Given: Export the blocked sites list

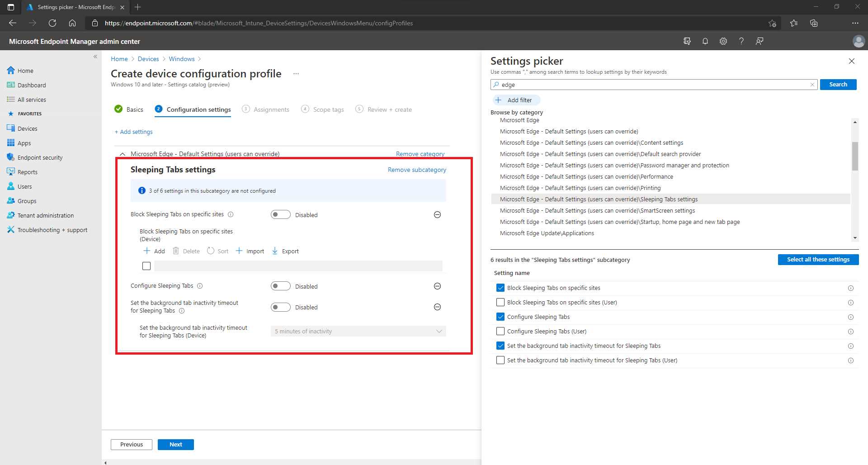Looking at the screenshot, I should tap(285, 251).
